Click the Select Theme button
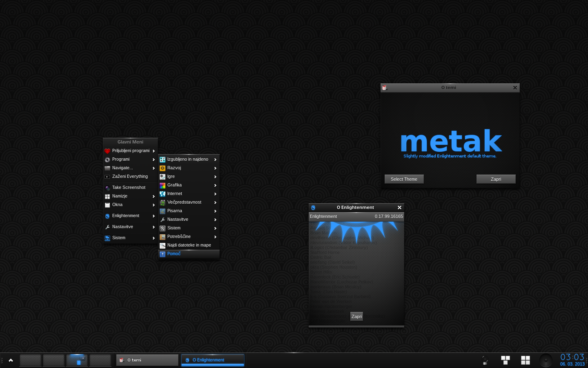This screenshot has width=588, height=368. point(404,179)
